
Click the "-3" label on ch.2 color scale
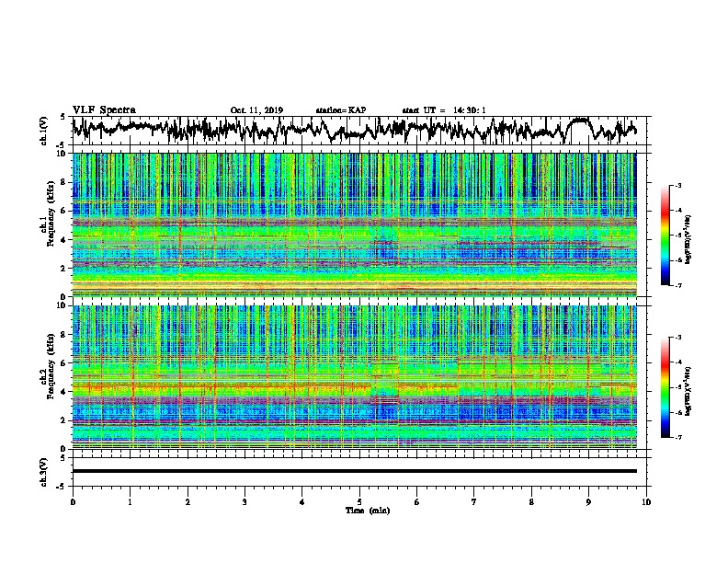coord(677,338)
